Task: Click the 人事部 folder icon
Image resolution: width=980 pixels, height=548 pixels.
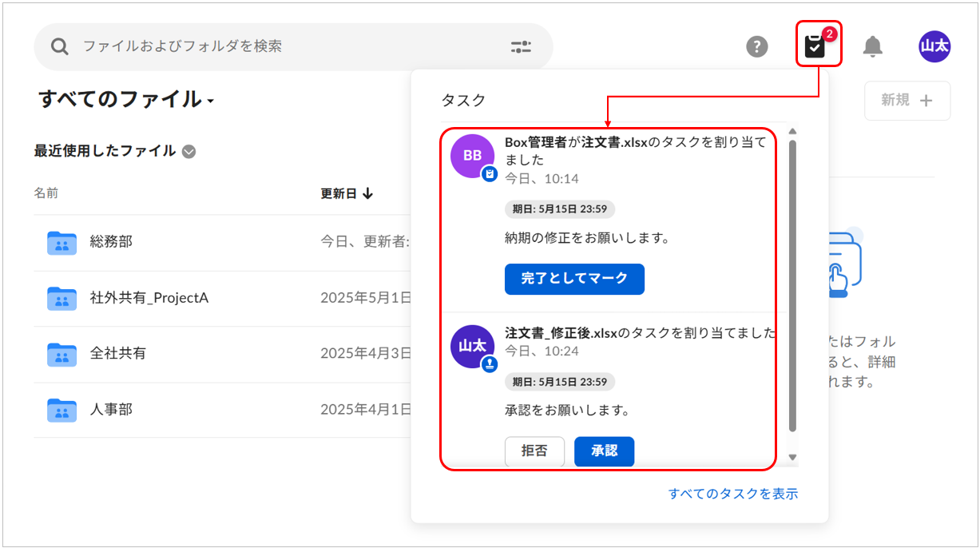Action: (61, 410)
